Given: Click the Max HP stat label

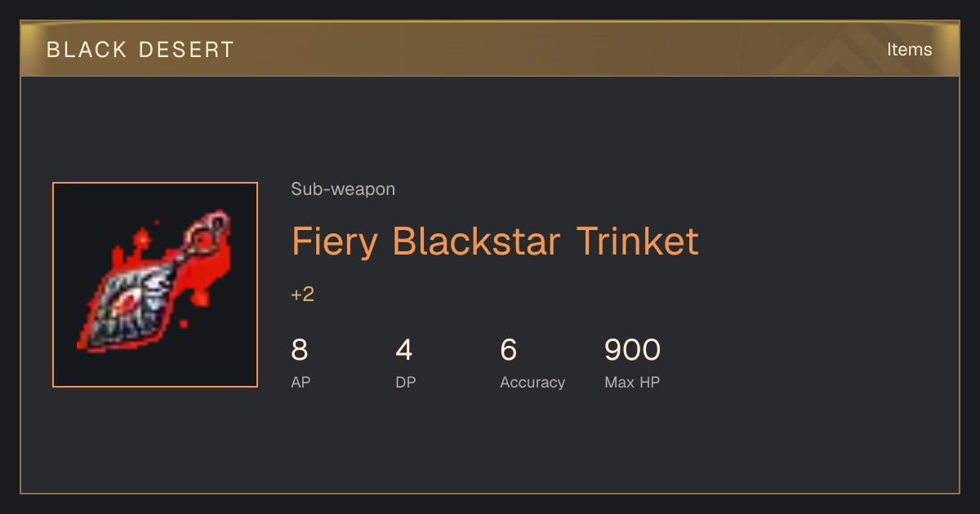Looking at the screenshot, I should 632,382.
